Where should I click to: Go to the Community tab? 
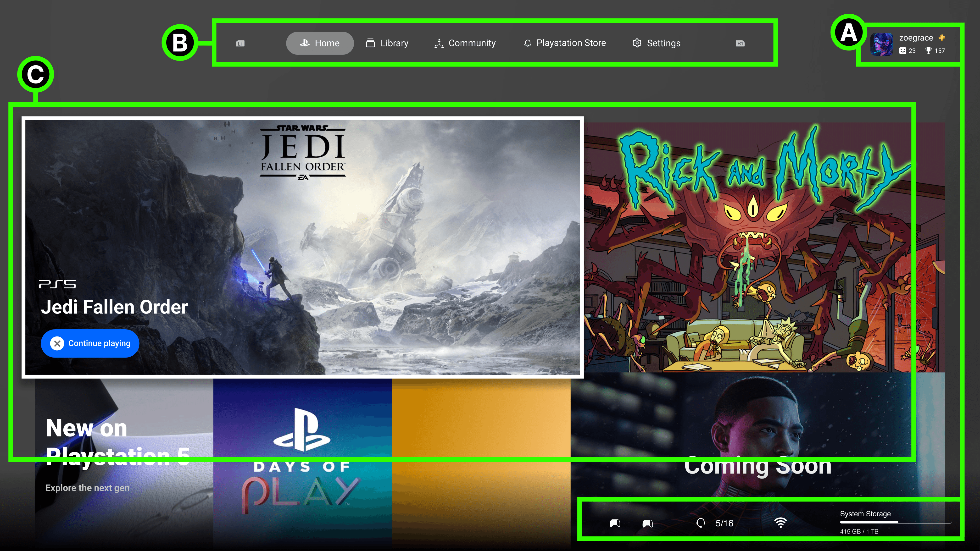point(465,43)
